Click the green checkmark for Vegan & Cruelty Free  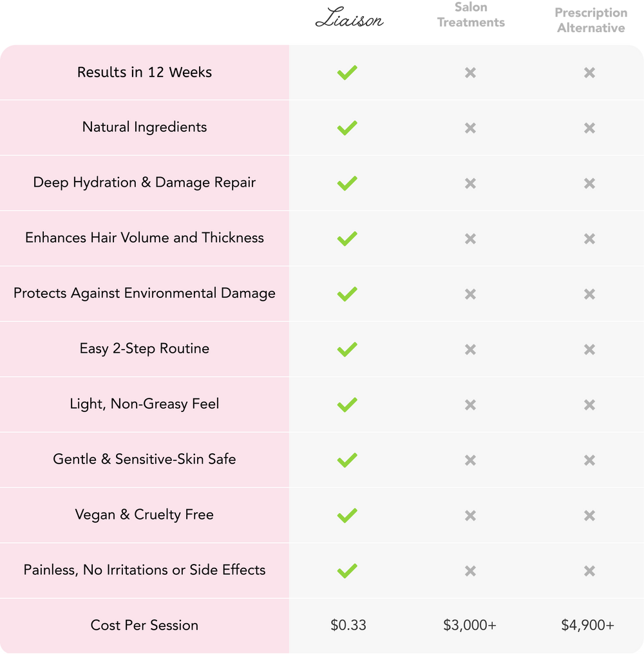pyautogui.click(x=346, y=516)
